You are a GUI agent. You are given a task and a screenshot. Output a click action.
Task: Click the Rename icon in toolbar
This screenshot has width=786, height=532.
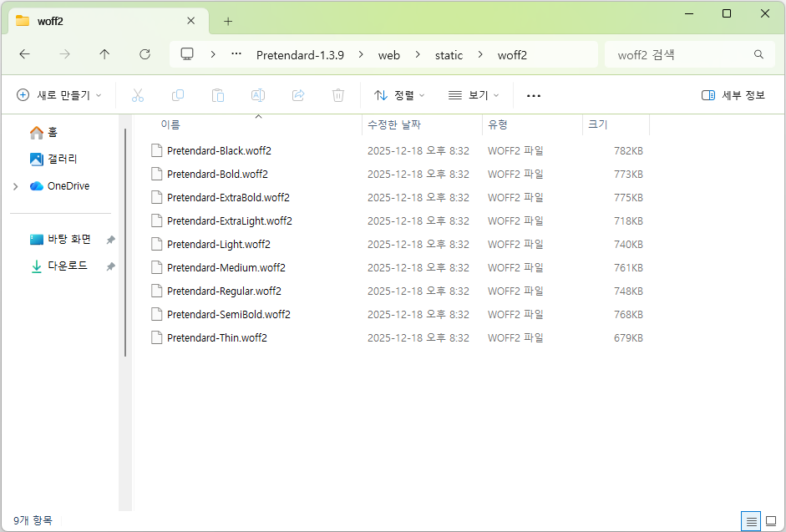click(257, 95)
